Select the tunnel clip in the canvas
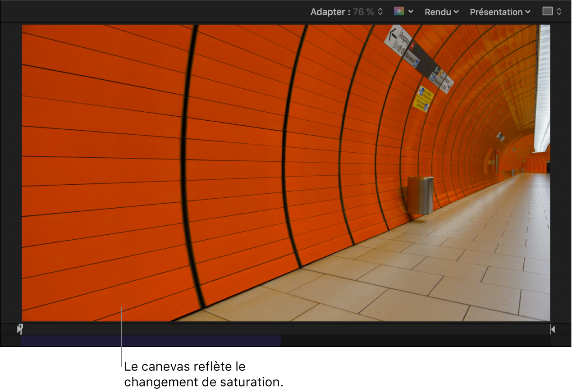Image resolution: width=572 pixels, height=392 pixels. pyautogui.click(x=286, y=173)
